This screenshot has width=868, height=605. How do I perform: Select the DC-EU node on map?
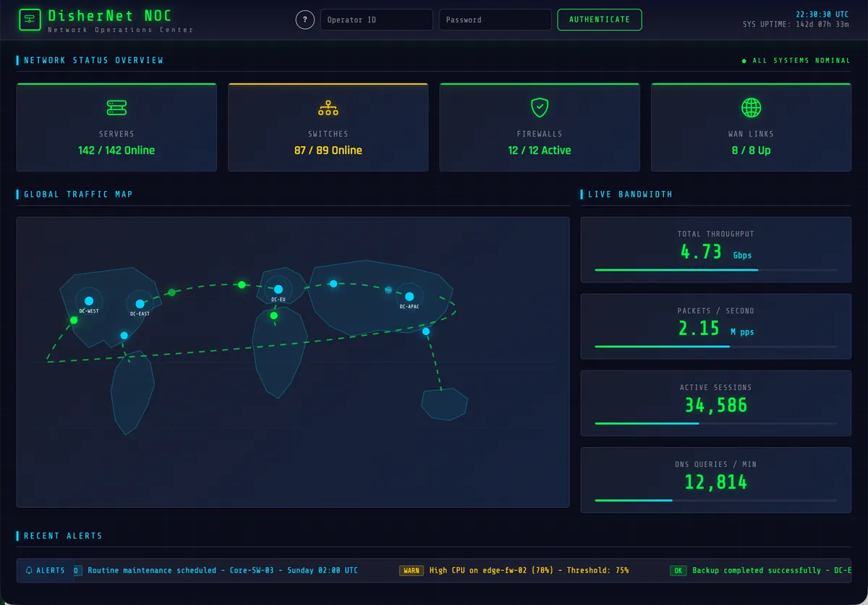278,289
